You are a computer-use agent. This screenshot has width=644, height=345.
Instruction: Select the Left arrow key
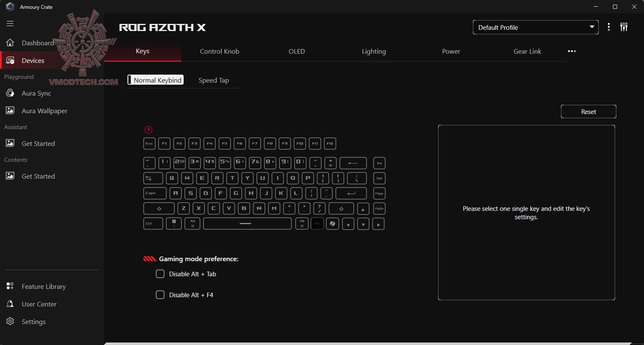coord(348,223)
